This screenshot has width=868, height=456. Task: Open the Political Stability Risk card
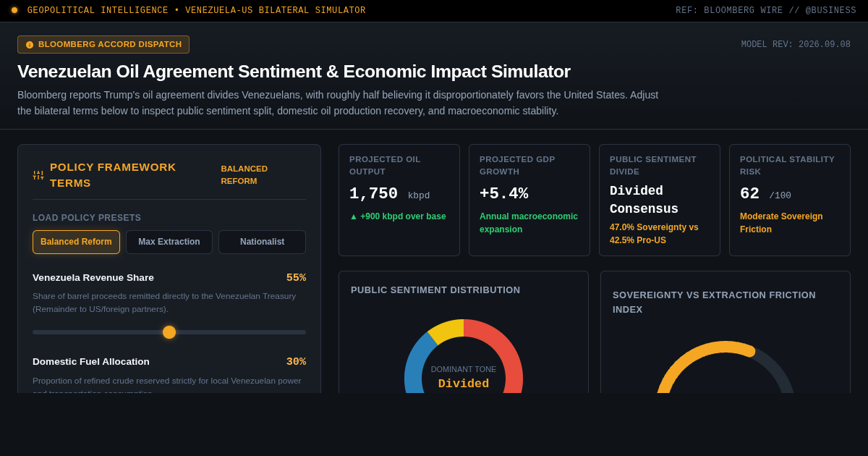[790, 200]
